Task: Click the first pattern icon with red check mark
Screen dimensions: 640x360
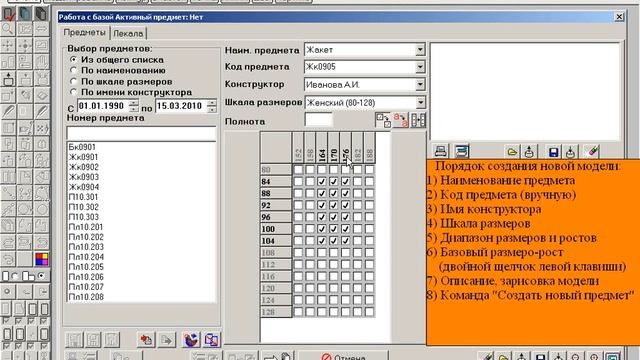Action: tap(8, 13)
